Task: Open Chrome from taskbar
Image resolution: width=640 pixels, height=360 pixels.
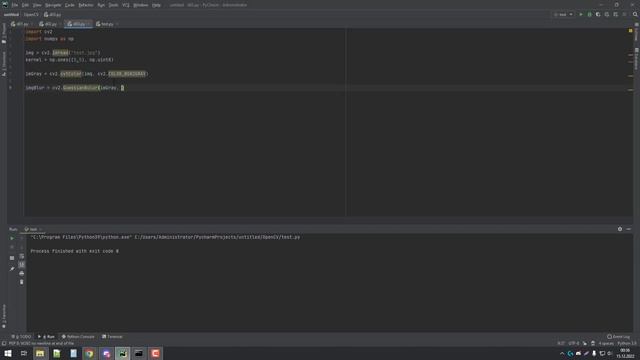Action: pos(89,353)
